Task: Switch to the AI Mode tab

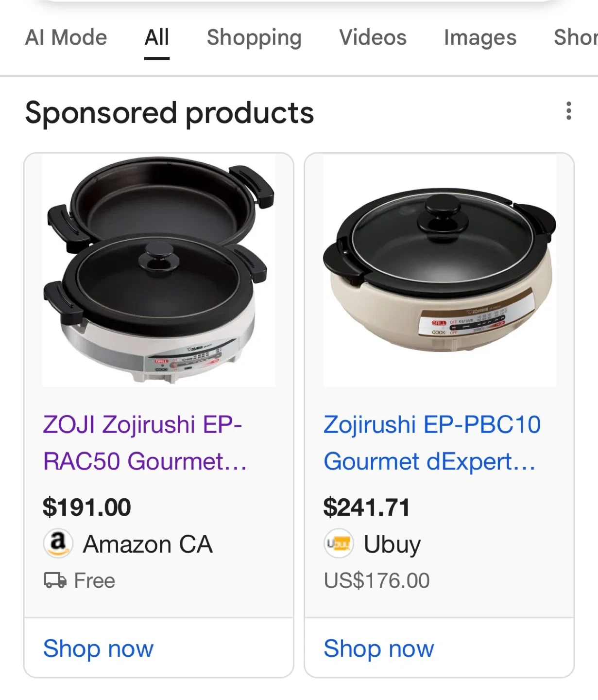Action: (x=66, y=37)
